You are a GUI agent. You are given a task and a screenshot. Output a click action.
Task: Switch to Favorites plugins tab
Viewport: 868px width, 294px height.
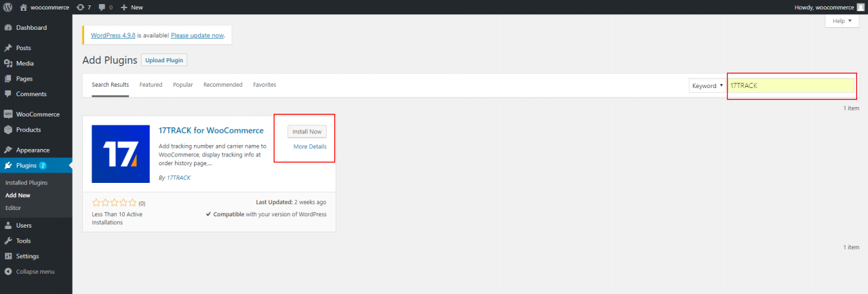264,85
